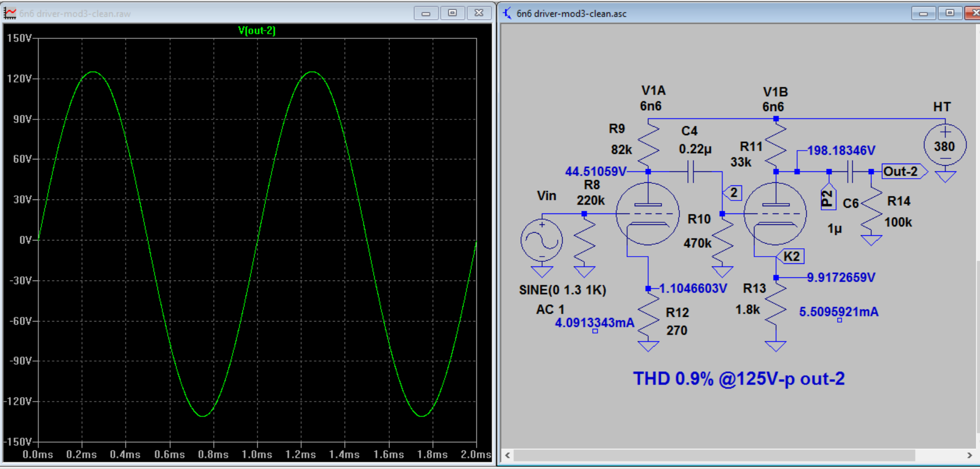
Task: Minimize the 6n6 driver-mod3-clean.asc window
Action: point(923,13)
